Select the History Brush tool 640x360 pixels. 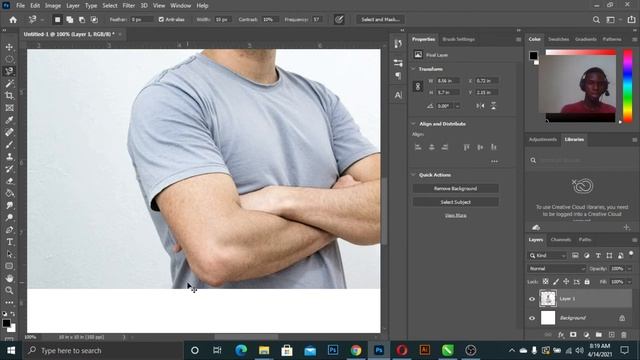pos(9,169)
